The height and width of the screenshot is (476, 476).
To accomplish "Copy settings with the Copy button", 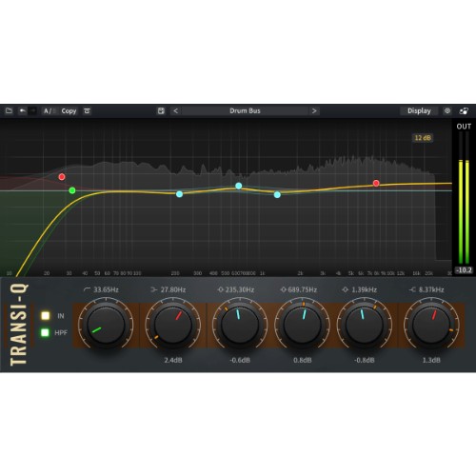I will [x=69, y=111].
